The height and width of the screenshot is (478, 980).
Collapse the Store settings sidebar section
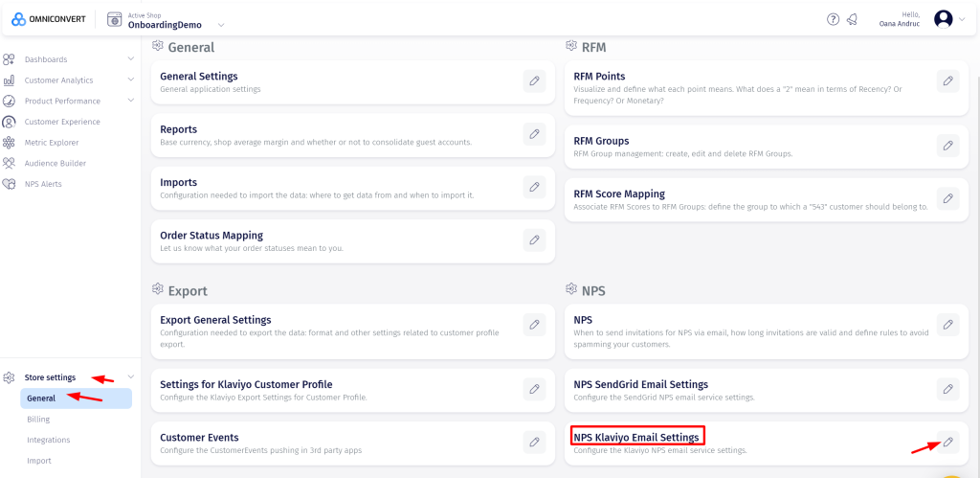tap(131, 377)
